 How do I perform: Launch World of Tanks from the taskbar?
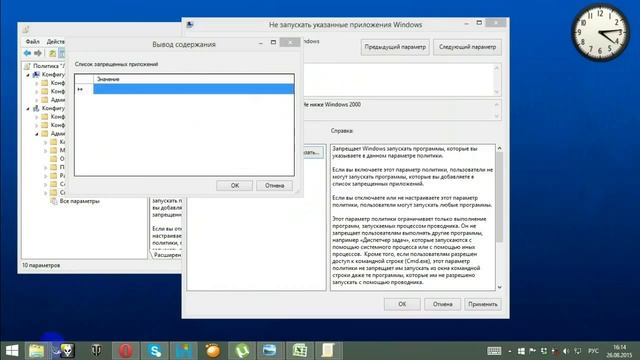(x=96, y=351)
